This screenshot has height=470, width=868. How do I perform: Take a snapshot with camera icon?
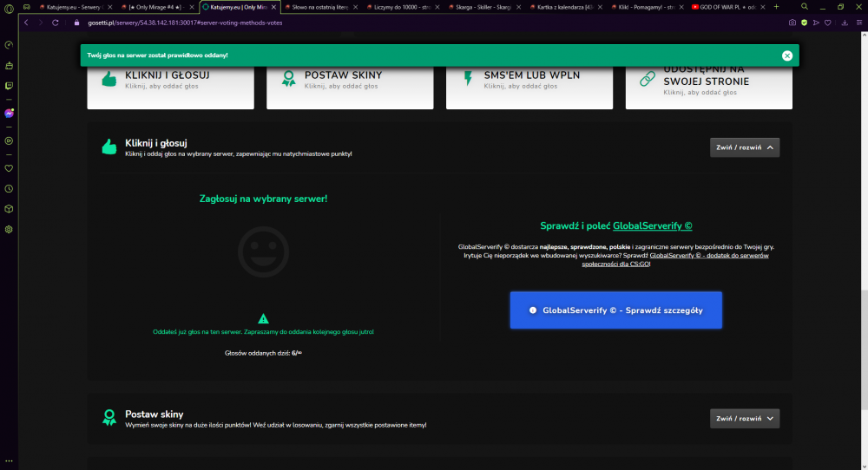(x=792, y=23)
